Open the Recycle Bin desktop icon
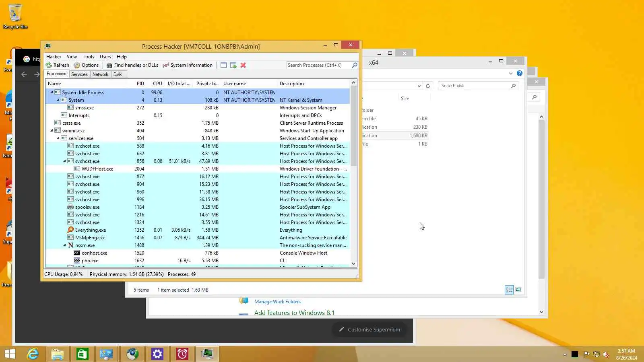This screenshot has width=644, height=362. coord(15,16)
